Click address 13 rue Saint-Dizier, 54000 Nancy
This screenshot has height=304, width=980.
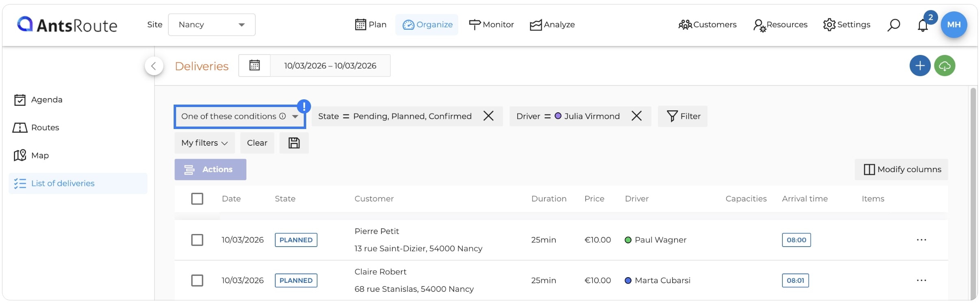(418, 249)
